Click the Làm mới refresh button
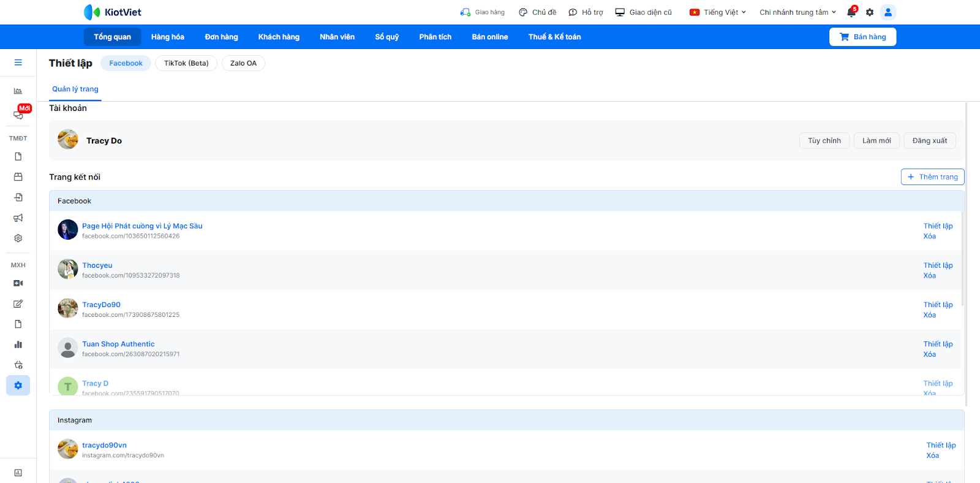Image resolution: width=980 pixels, height=483 pixels. point(876,140)
